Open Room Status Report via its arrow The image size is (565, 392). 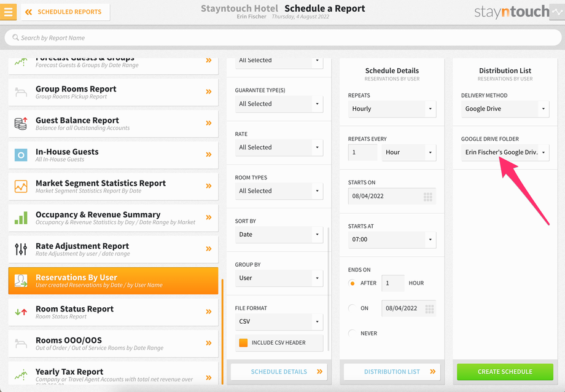(209, 312)
